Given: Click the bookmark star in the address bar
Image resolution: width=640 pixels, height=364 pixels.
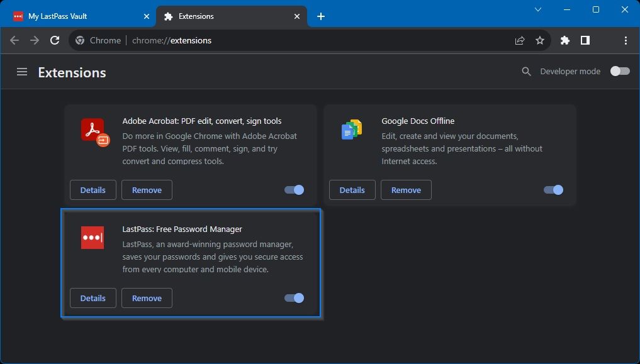Looking at the screenshot, I should coord(539,40).
